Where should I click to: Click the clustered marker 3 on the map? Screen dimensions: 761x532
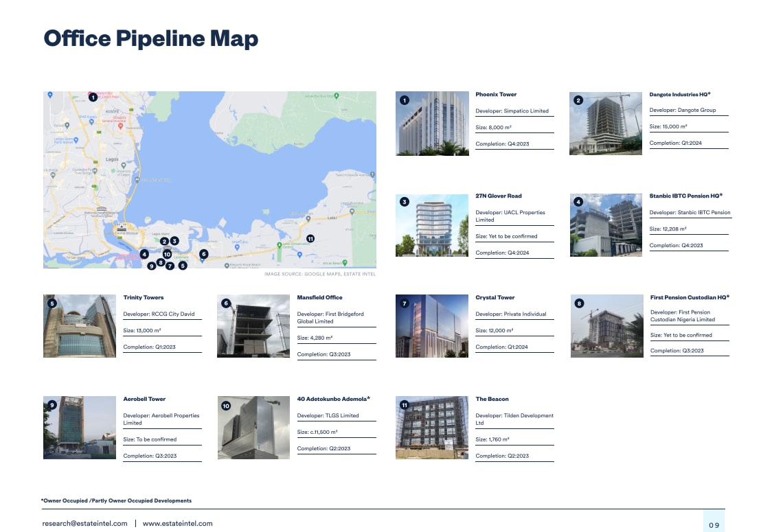click(174, 241)
